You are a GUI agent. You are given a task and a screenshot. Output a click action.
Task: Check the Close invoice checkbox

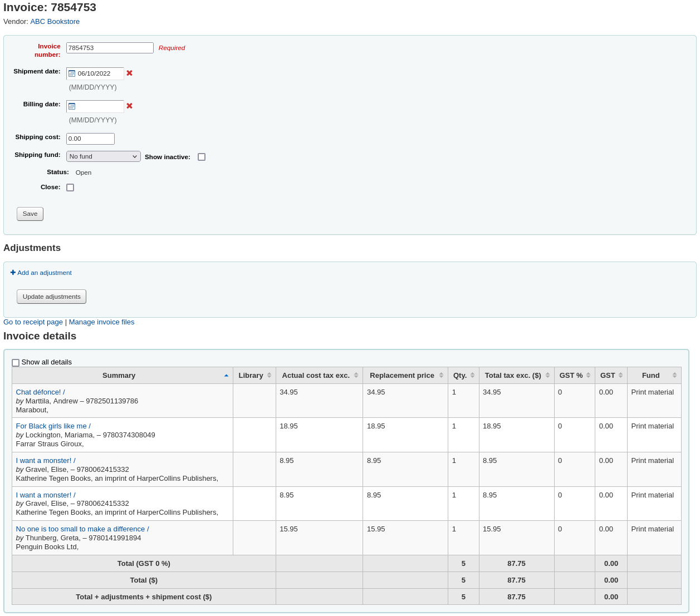pos(70,187)
